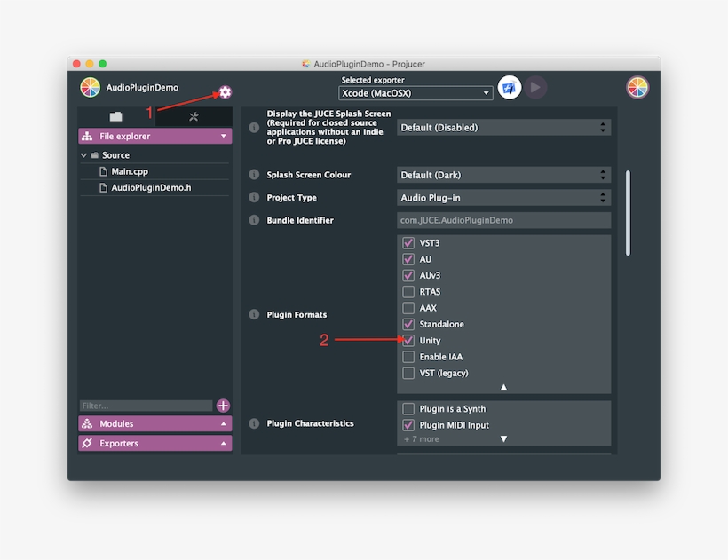Uncheck Plugin MIDI Input characteristic
This screenshot has width=728, height=560.
[408, 424]
